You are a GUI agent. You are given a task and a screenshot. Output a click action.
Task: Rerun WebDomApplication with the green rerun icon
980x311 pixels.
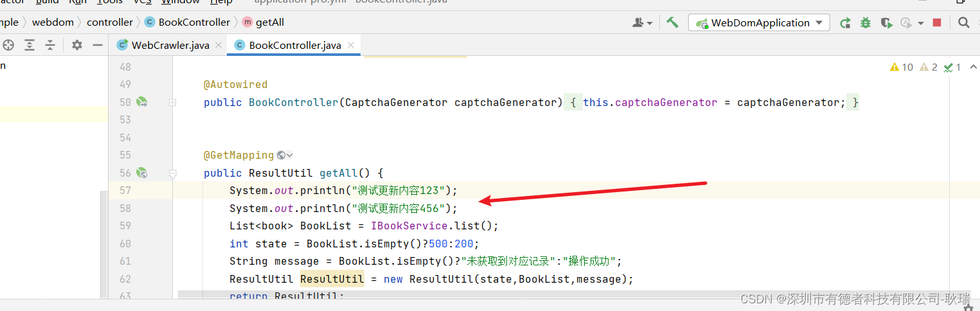pos(845,22)
